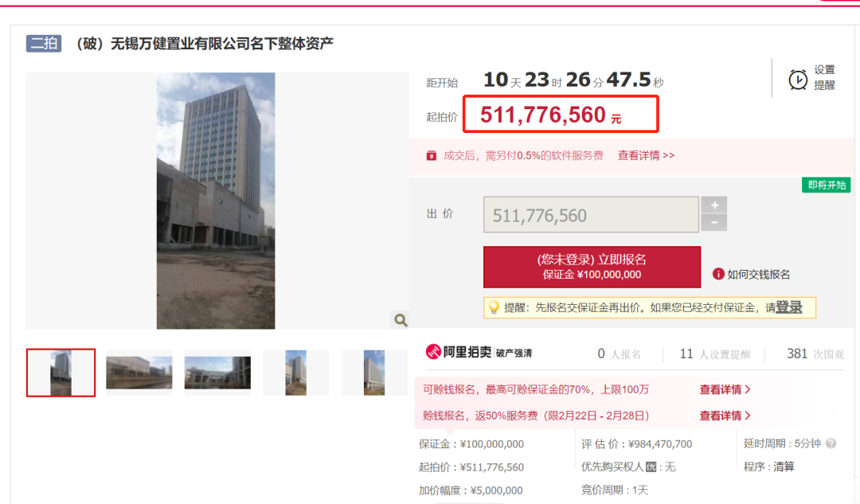Select the third thumbnail image
Image resolution: width=860 pixels, height=504 pixels.
click(217, 373)
